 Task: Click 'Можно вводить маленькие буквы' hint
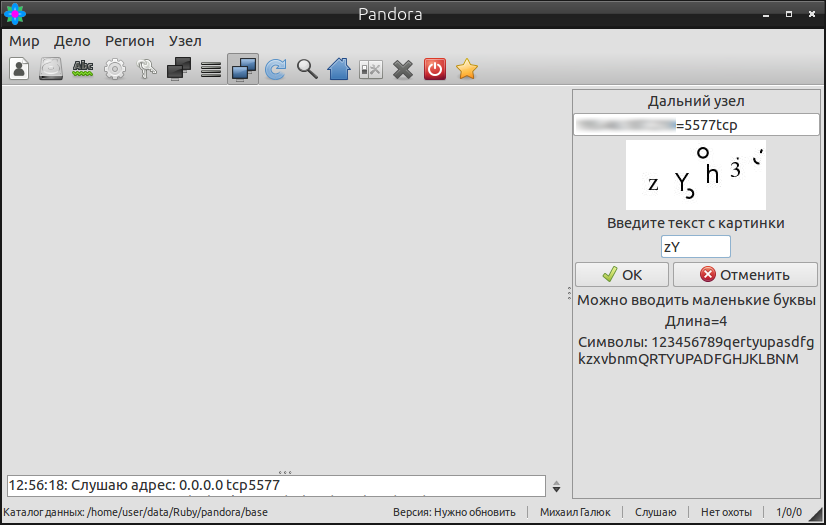pos(696,300)
